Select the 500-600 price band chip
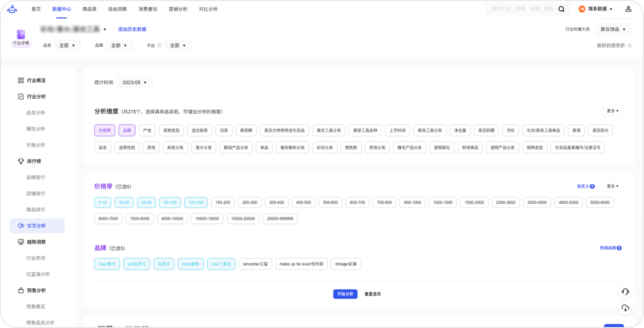Image resolution: width=644 pixels, height=328 pixels. coord(330,202)
